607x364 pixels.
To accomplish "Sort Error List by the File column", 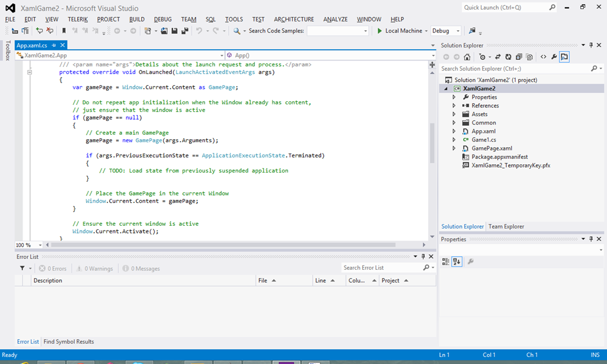I will click(x=284, y=280).
